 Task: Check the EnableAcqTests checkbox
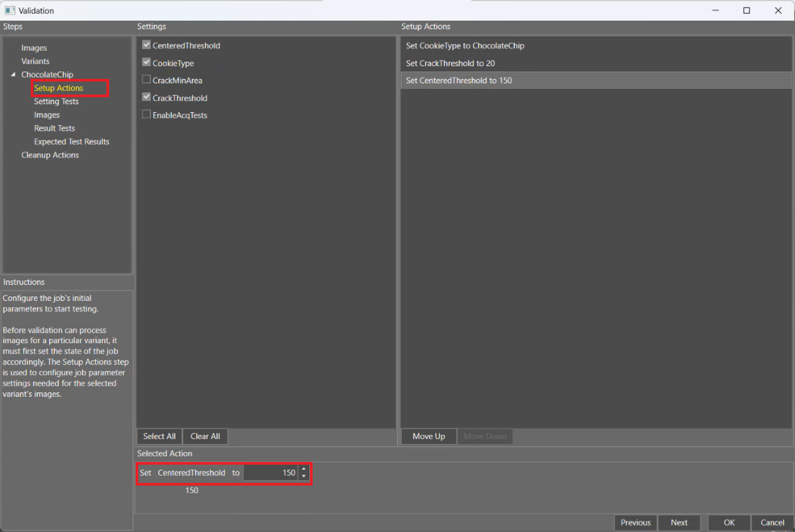click(146, 115)
